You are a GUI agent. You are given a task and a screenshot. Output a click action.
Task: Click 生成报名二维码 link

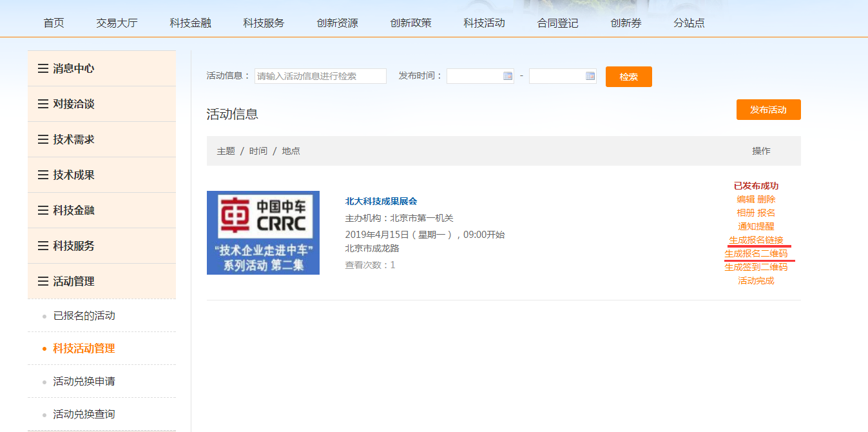point(756,253)
